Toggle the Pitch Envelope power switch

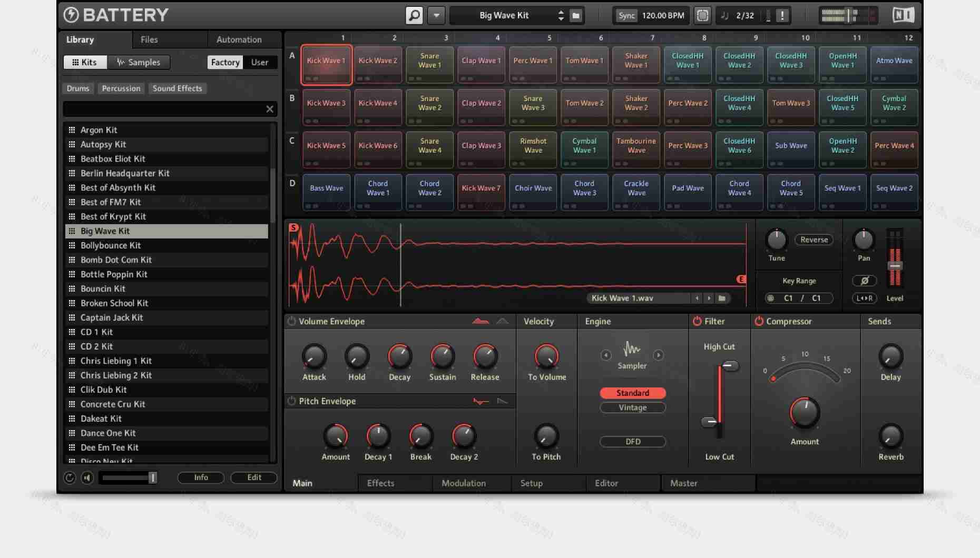tap(291, 401)
